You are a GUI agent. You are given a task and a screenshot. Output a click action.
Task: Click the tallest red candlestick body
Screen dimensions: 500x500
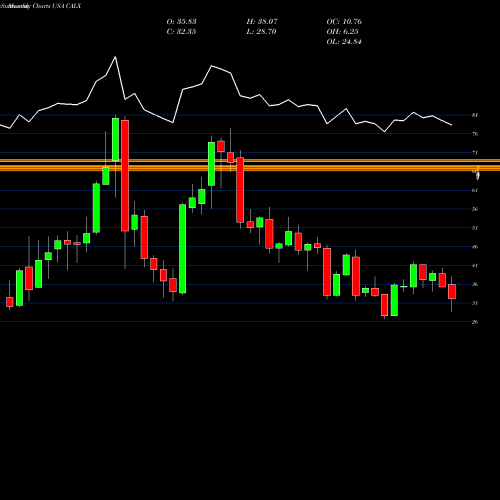(125, 175)
